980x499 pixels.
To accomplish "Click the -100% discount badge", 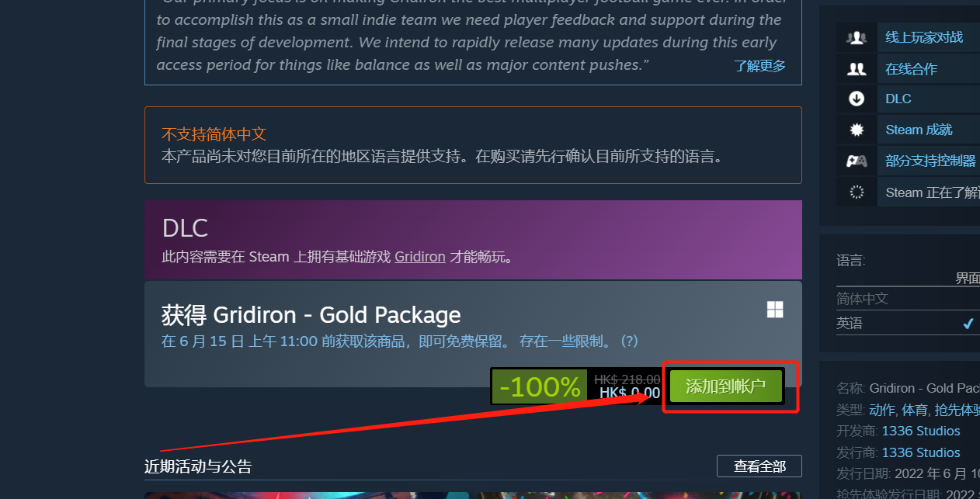I will 540,386.
